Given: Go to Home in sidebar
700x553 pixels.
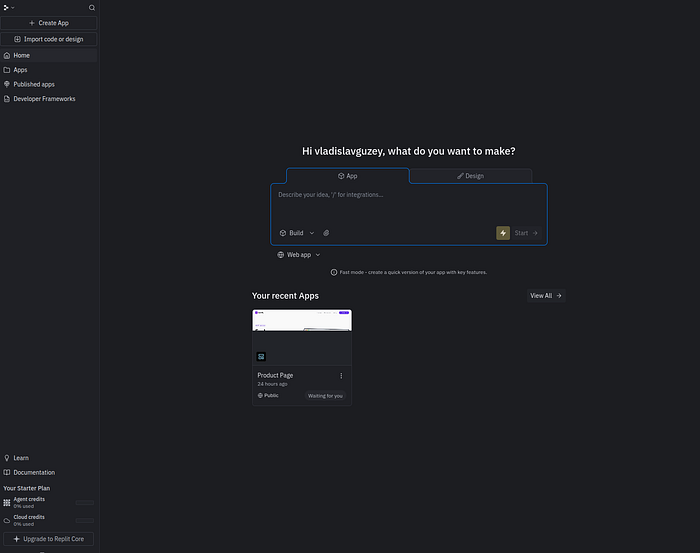Looking at the screenshot, I should pyautogui.click(x=49, y=55).
